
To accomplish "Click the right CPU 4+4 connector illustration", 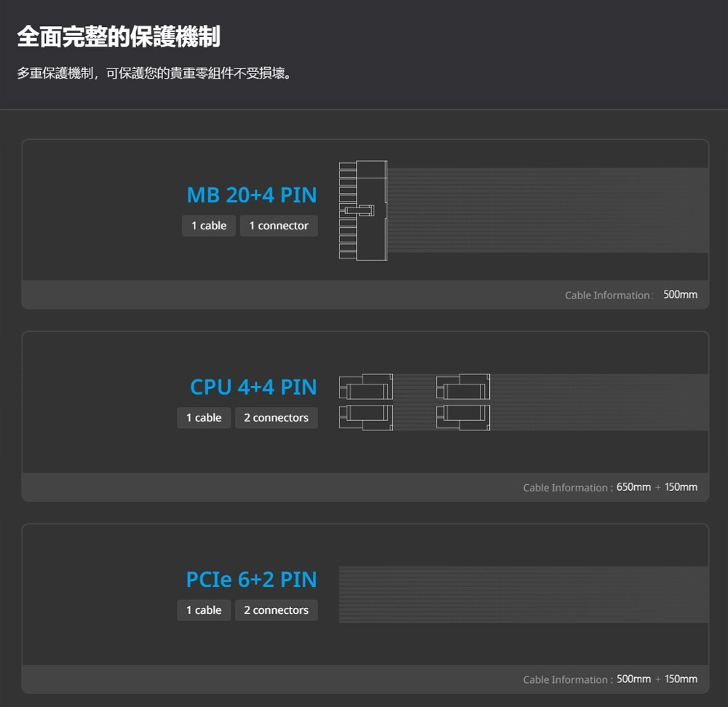I will point(463,402).
